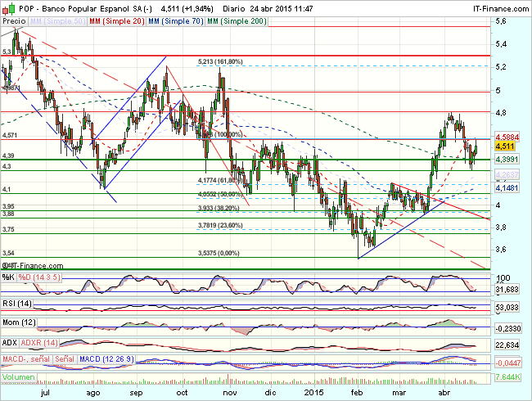This screenshot has height=401, width=532.
Task: Toggle the MM (Simple 200) moving average label
Action: (237, 21)
